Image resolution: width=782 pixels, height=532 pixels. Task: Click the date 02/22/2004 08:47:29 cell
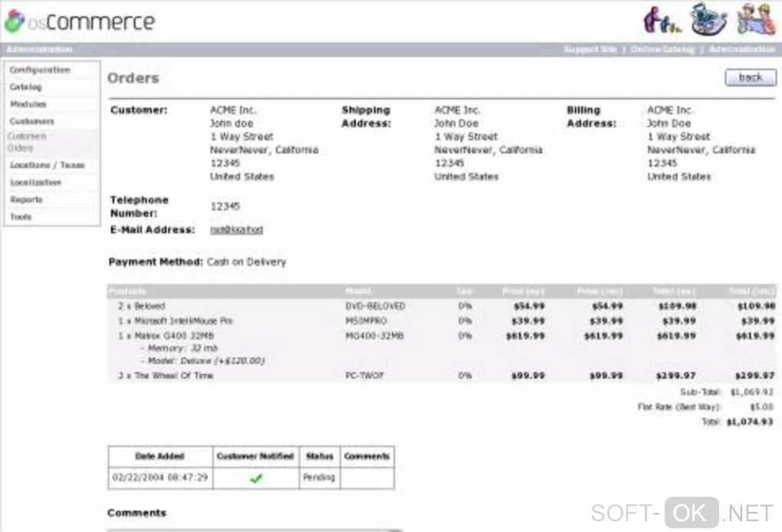tap(160, 478)
